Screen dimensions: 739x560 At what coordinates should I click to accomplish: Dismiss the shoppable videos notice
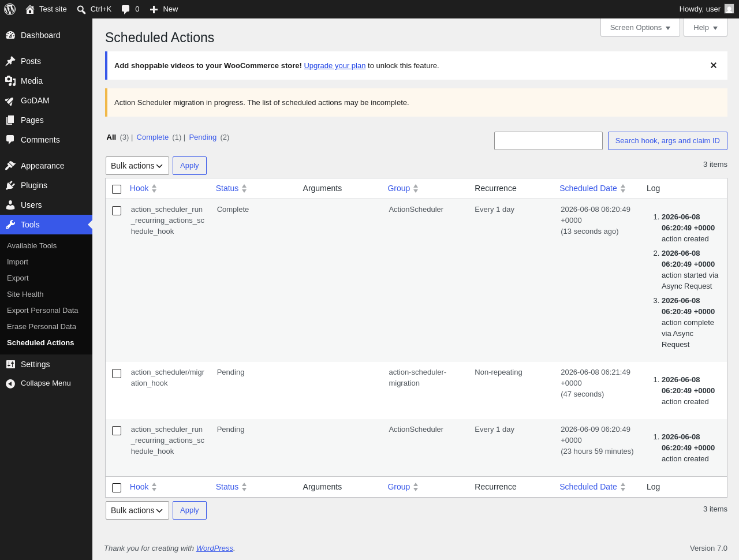pos(714,65)
